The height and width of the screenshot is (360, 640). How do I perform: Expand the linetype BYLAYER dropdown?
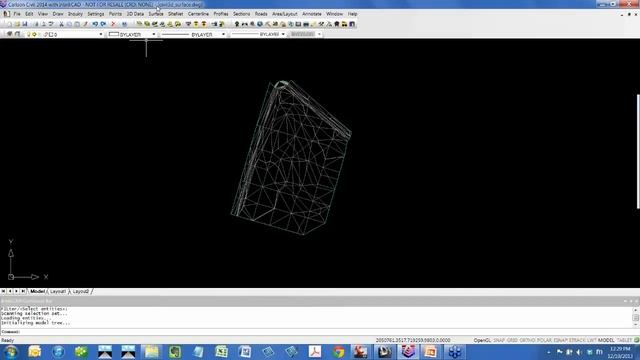[223, 34]
